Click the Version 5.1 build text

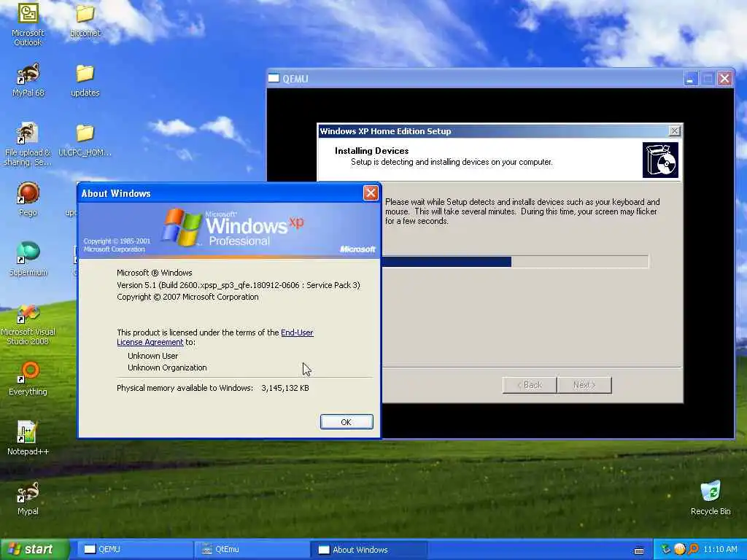click(x=239, y=285)
